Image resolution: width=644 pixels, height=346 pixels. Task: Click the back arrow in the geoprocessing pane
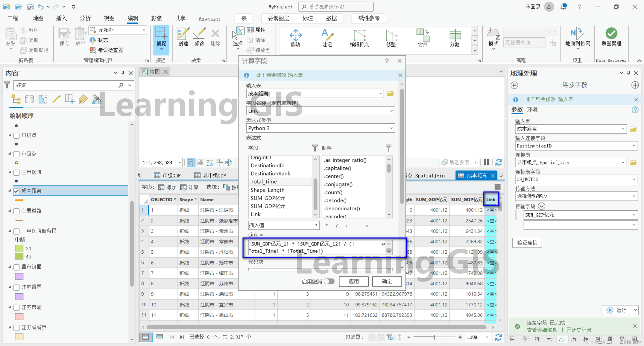515,85
